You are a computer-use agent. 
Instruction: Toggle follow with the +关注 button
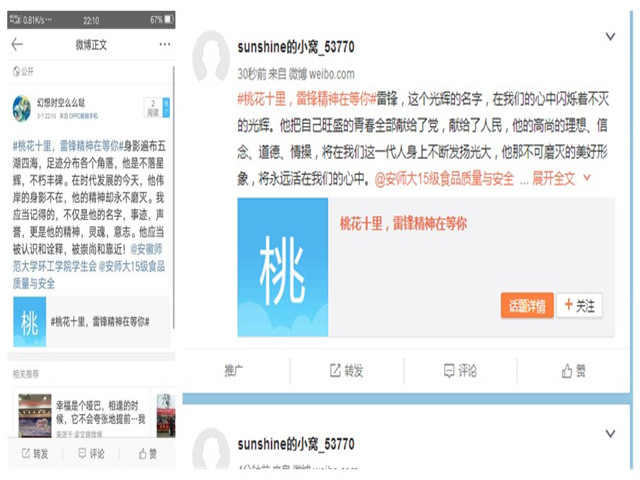(579, 306)
